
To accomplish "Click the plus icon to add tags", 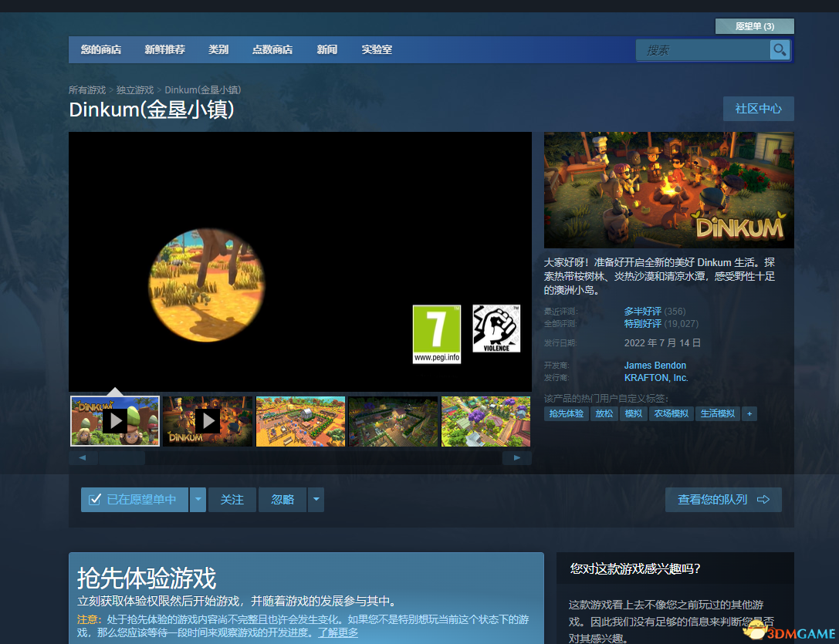I will pyautogui.click(x=749, y=413).
